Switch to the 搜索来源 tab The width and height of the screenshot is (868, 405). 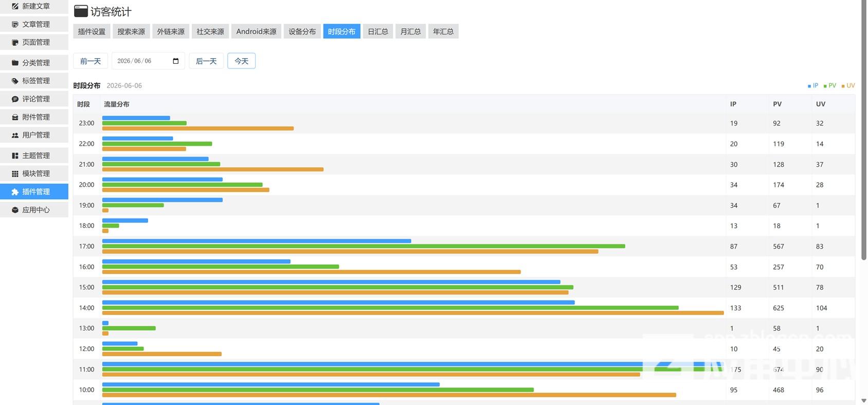click(131, 31)
